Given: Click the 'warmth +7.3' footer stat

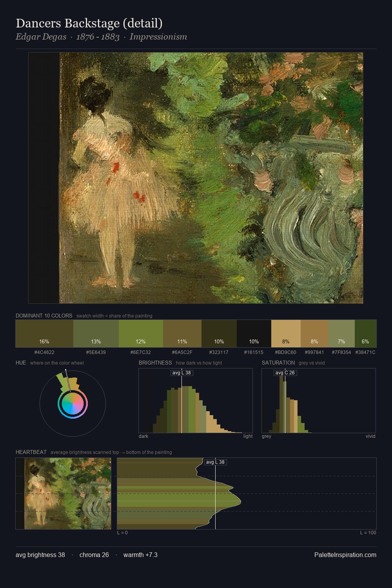Looking at the screenshot, I should tap(140, 555).
